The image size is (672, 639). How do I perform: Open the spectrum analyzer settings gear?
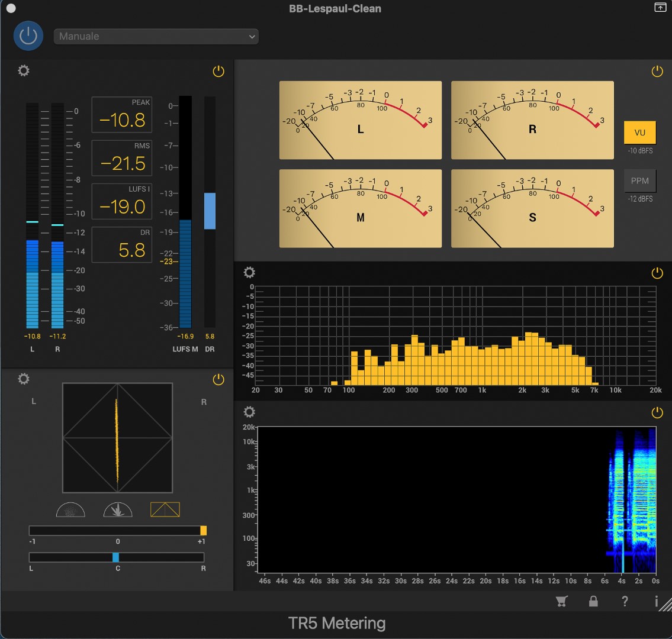point(250,272)
